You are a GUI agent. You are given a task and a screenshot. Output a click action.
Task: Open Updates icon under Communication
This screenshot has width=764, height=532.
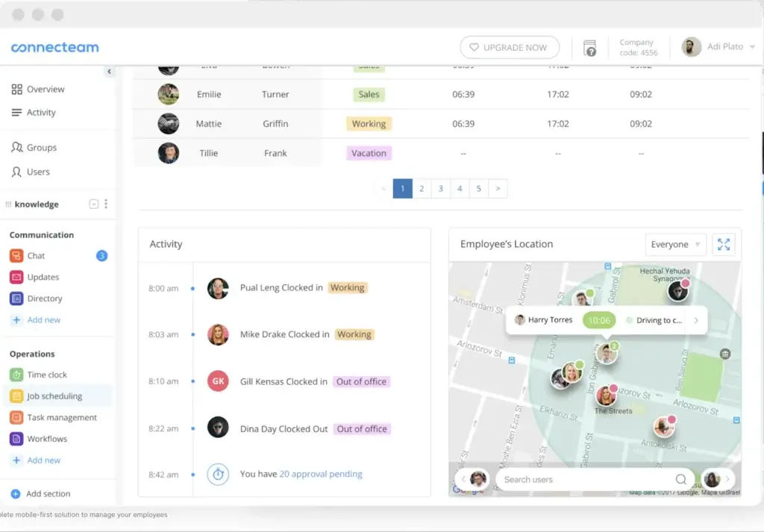(16, 278)
